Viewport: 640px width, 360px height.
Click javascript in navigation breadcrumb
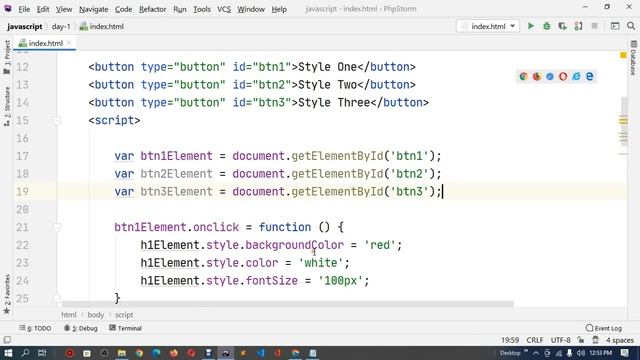pos(24,27)
